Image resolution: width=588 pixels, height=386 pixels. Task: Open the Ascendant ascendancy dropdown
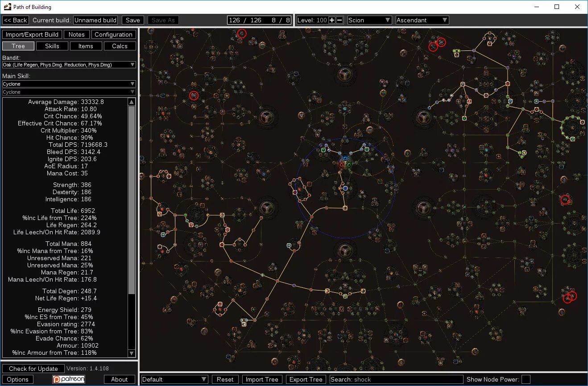tap(422, 20)
